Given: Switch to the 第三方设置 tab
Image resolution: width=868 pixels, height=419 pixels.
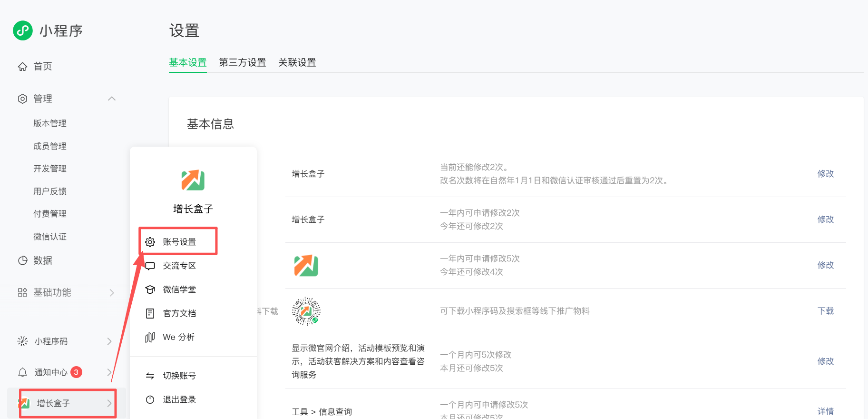Looking at the screenshot, I should coord(242,63).
